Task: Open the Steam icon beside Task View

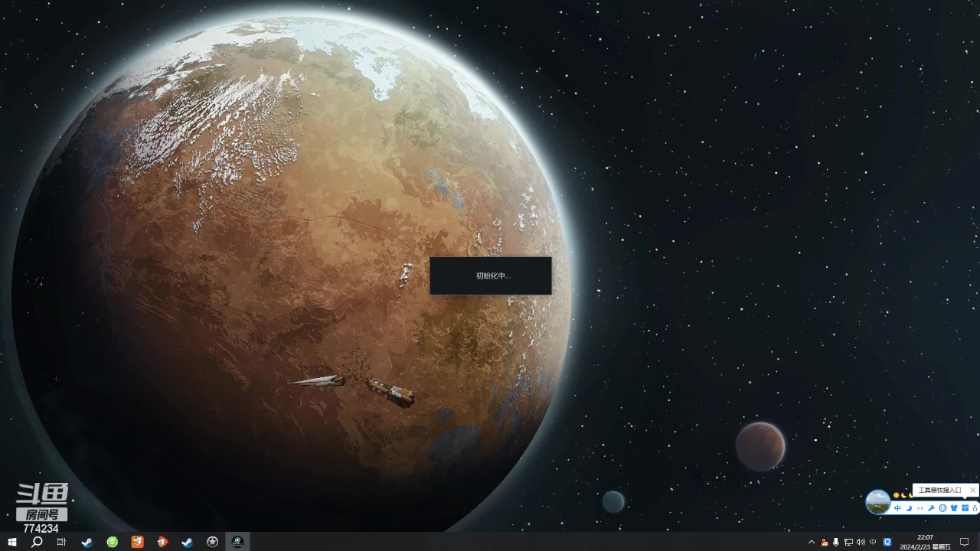Action: tap(87, 542)
